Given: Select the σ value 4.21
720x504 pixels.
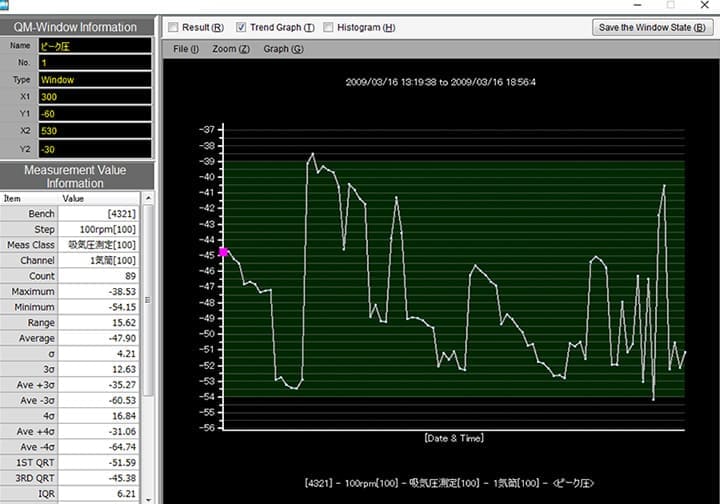Looking at the screenshot, I should 99,354.
